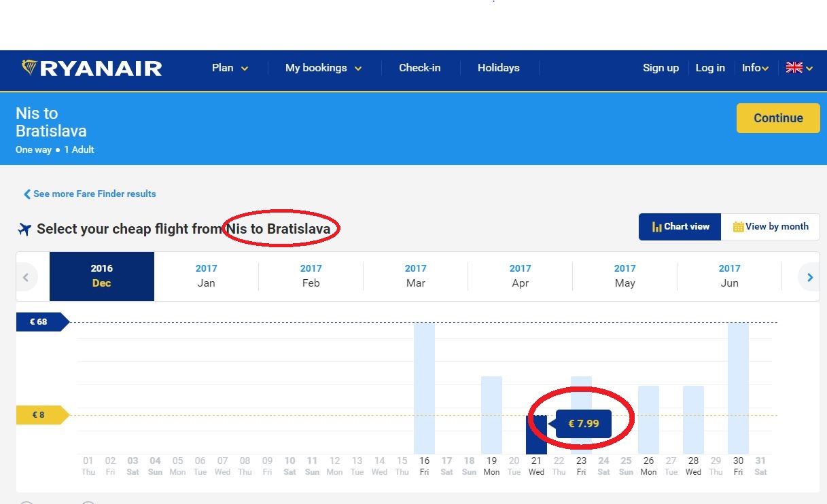The height and width of the screenshot is (504, 827).
Task: Select the 2017 Mar month tab
Action: coord(415,276)
